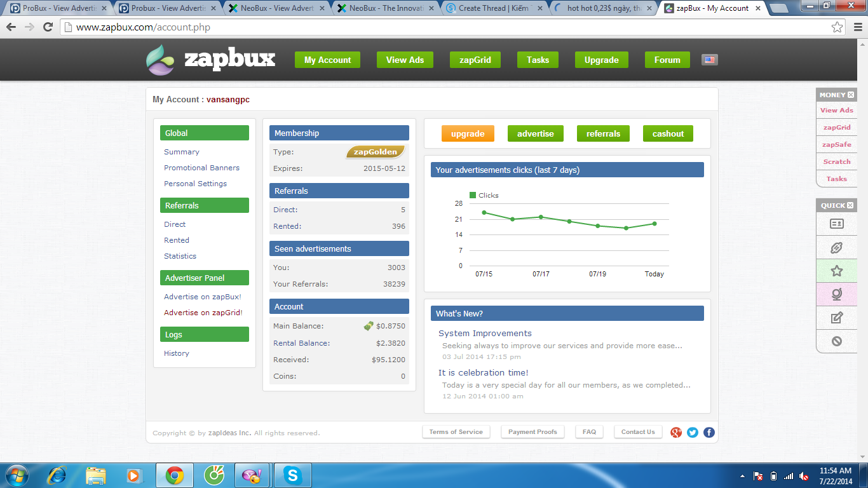The width and height of the screenshot is (868, 488).
Task: Open Yahoo Messenger from the taskbar
Action: (x=252, y=475)
